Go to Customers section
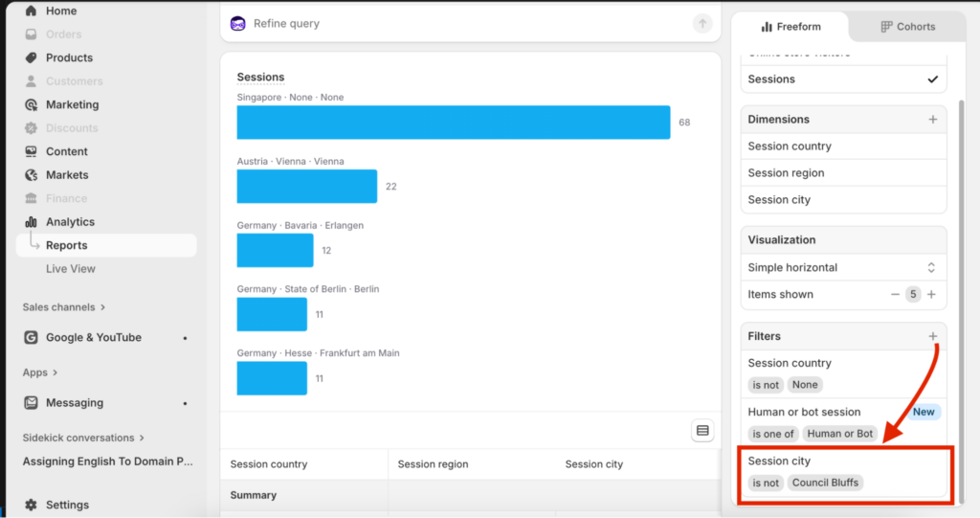The image size is (980, 518). point(74,81)
